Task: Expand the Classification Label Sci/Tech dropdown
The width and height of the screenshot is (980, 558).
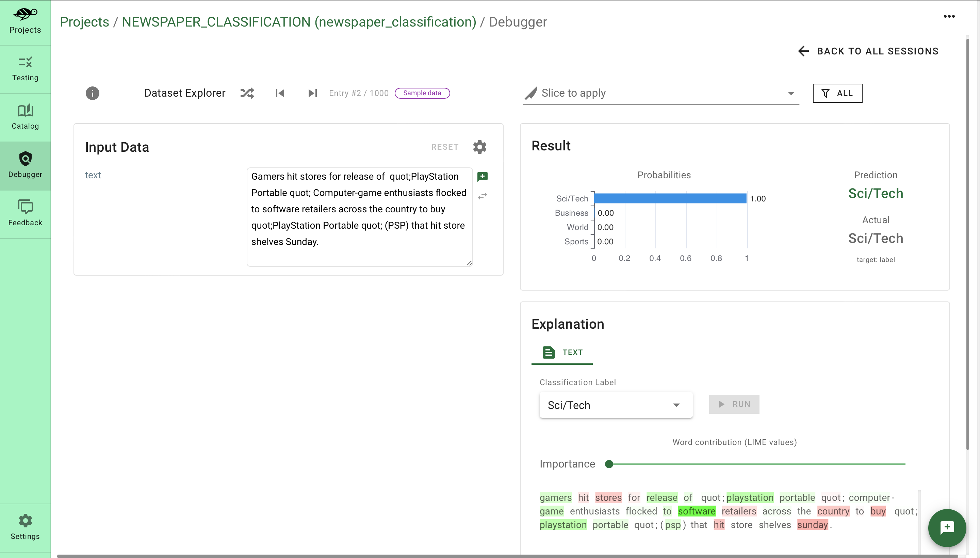Action: point(616,405)
